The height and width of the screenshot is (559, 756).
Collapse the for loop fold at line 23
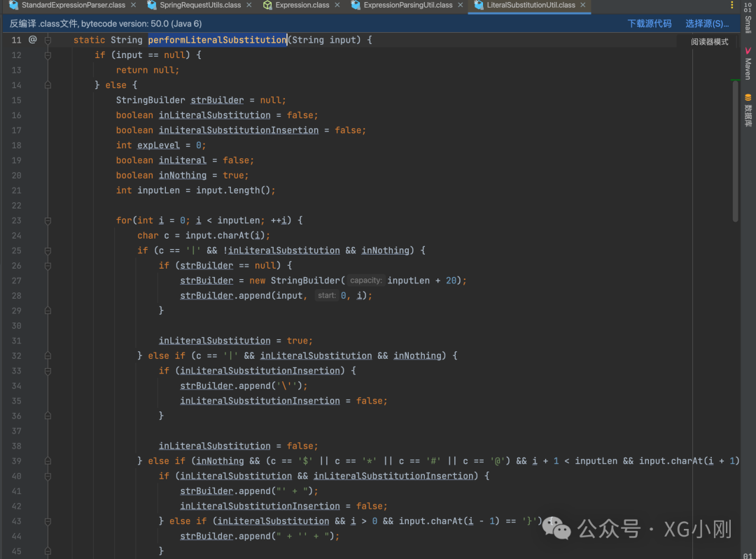point(48,220)
